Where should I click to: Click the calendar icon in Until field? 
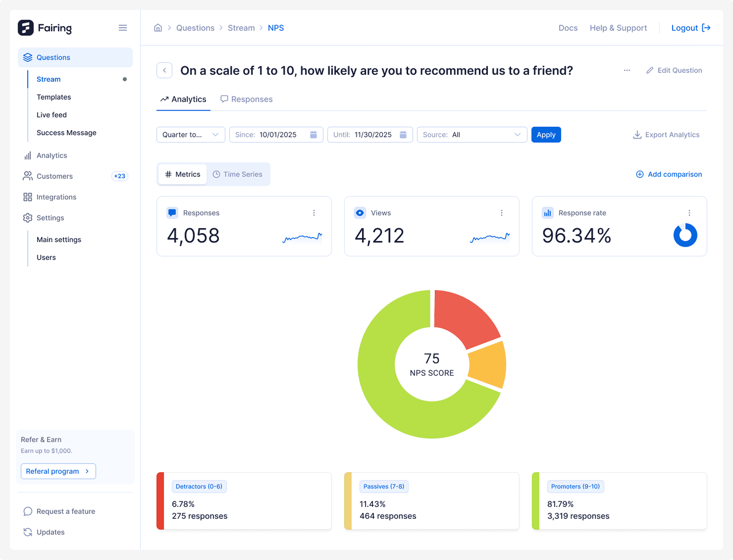pyautogui.click(x=403, y=135)
